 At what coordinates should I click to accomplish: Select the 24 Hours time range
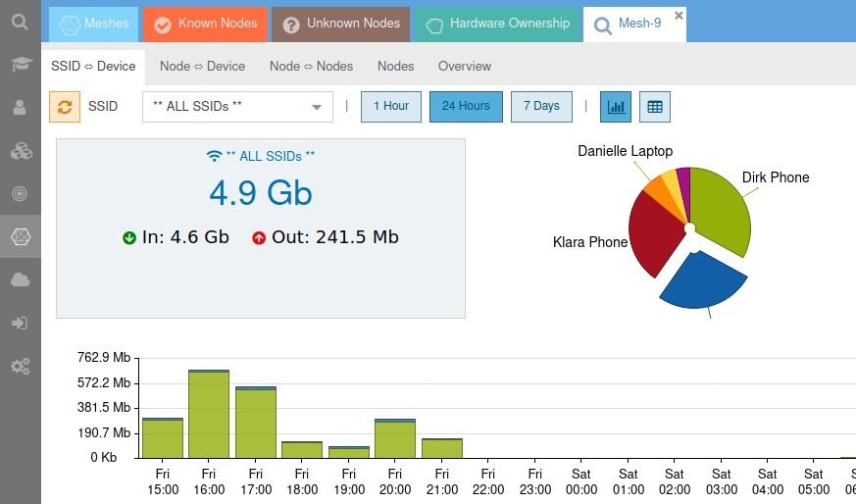tap(466, 106)
